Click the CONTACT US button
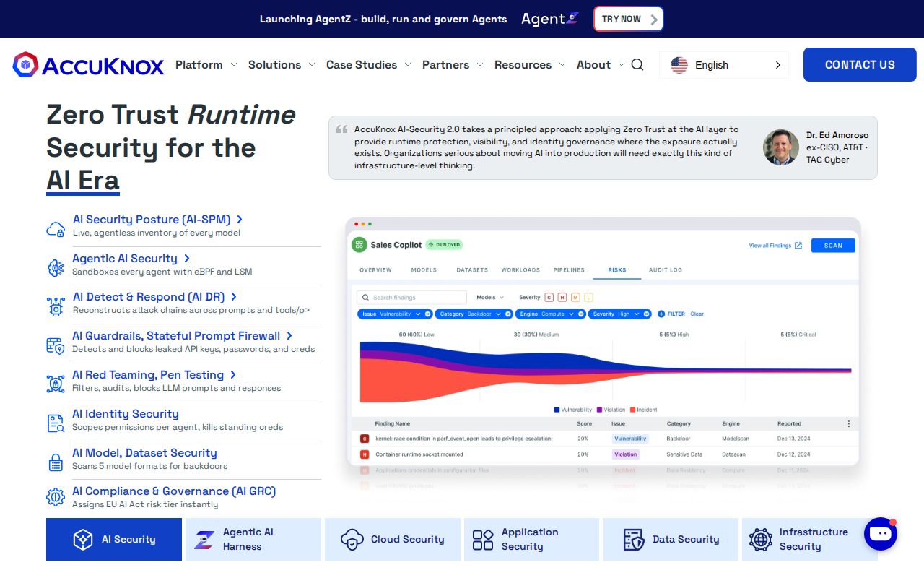This screenshot has height=578, width=924. pos(860,65)
